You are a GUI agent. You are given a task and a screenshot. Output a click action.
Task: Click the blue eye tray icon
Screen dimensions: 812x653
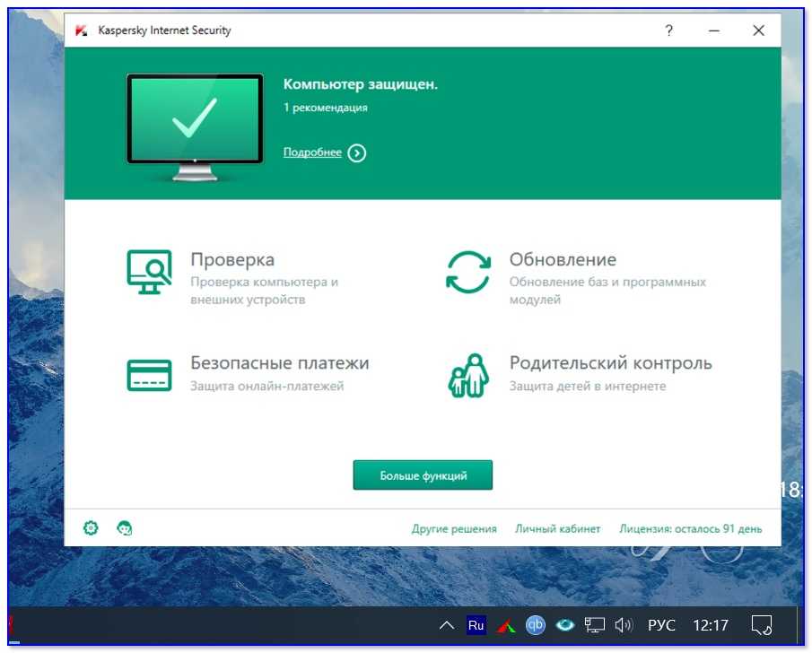click(565, 625)
